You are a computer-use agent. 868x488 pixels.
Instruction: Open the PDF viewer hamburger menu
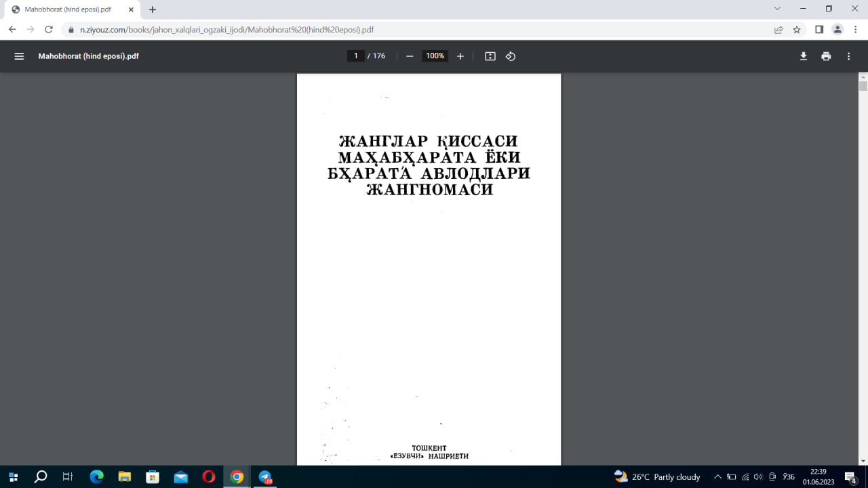19,56
